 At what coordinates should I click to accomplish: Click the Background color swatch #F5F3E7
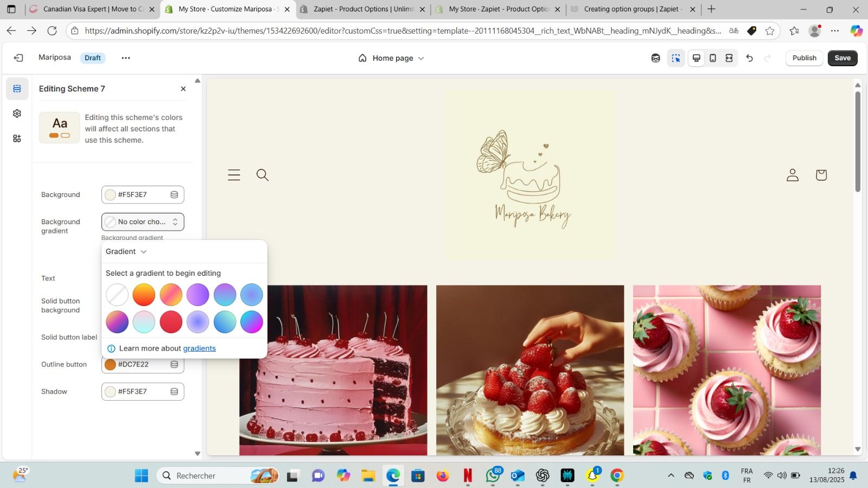[x=111, y=195]
